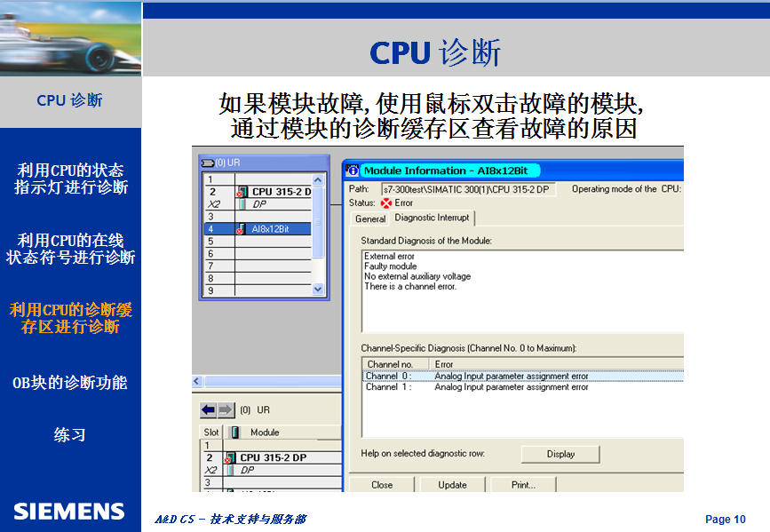The height and width of the screenshot is (532, 770).
Task: Click the Module column header icon
Action: click(x=235, y=433)
